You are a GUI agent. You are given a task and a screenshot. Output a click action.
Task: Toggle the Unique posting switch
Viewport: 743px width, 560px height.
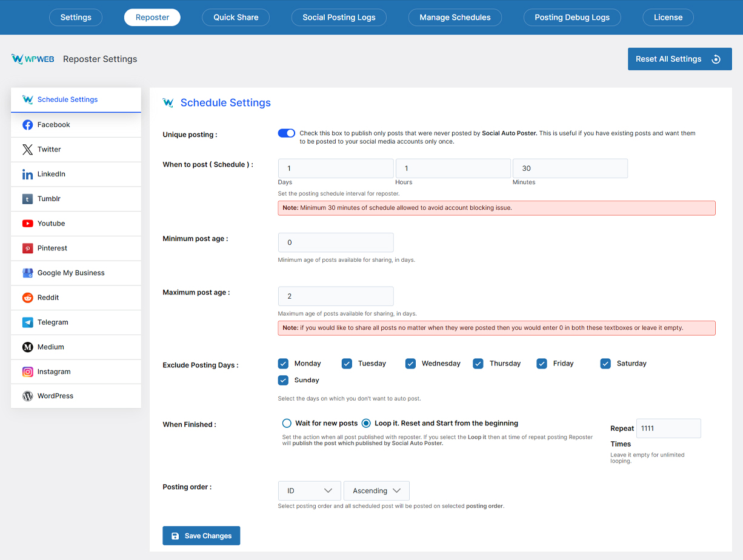coord(287,133)
